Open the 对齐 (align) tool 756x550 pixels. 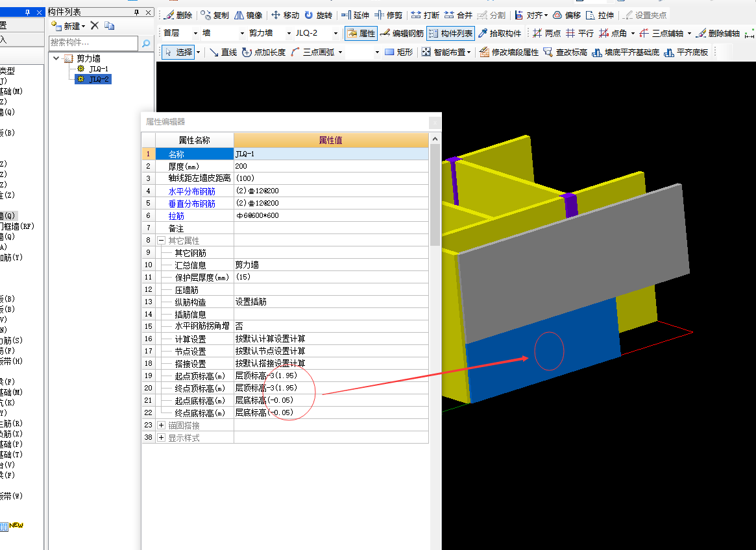(531, 16)
